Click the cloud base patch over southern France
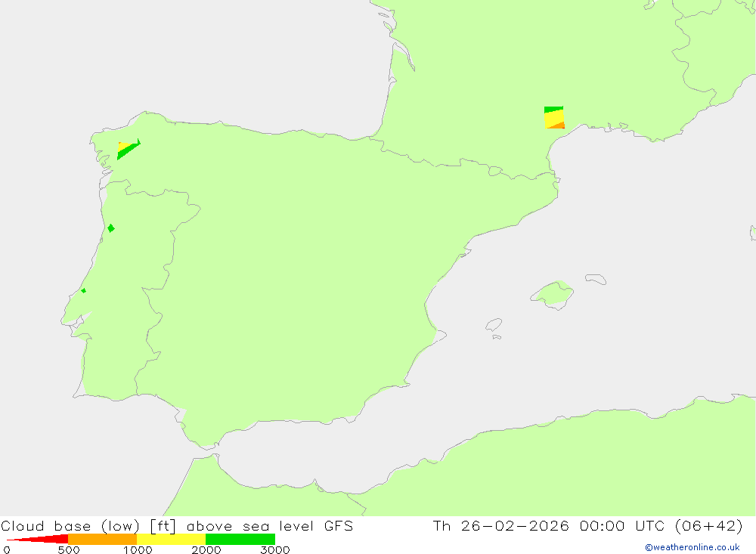Image resolution: width=756 pixels, height=554 pixels. 554,118
